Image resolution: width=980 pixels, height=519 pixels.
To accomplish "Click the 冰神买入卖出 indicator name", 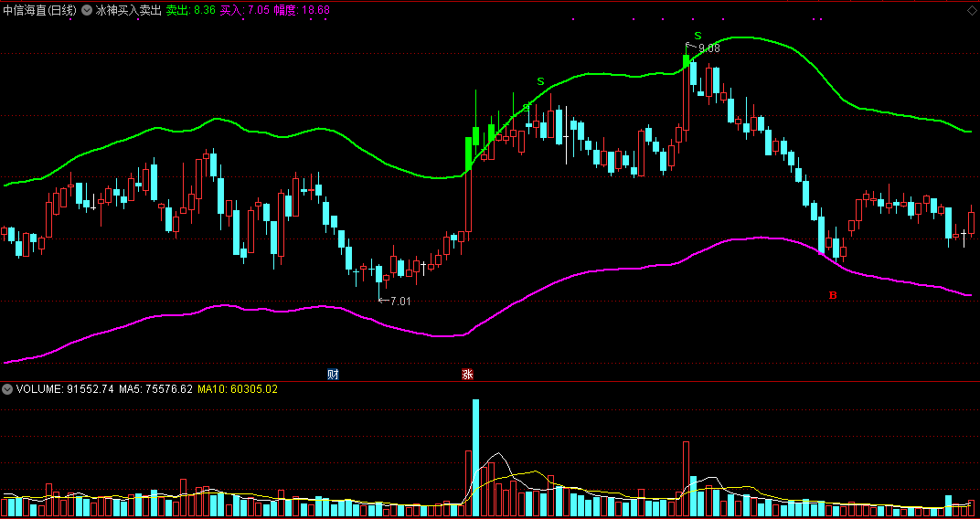I will [128, 10].
